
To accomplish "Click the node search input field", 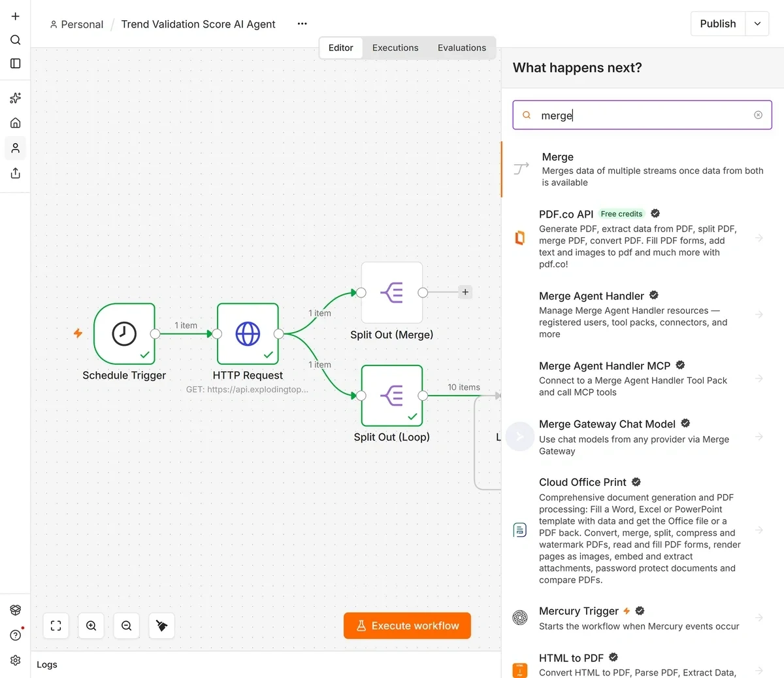I will tap(642, 115).
